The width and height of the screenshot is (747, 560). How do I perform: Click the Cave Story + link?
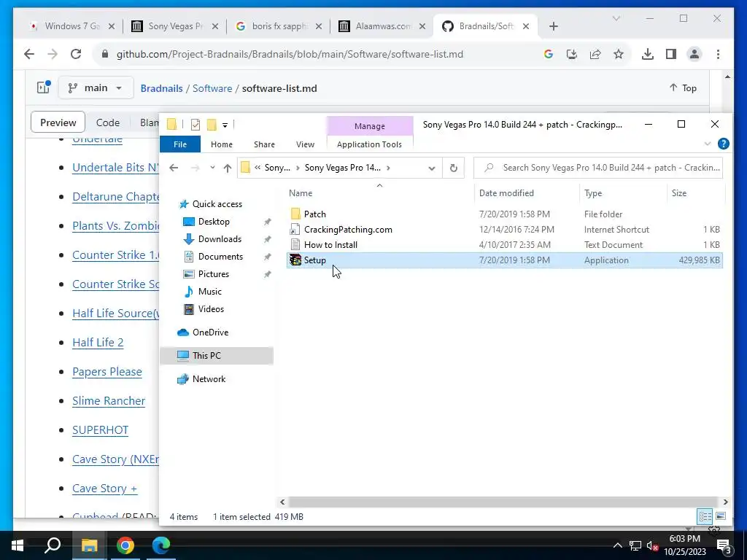click(105, 489)
